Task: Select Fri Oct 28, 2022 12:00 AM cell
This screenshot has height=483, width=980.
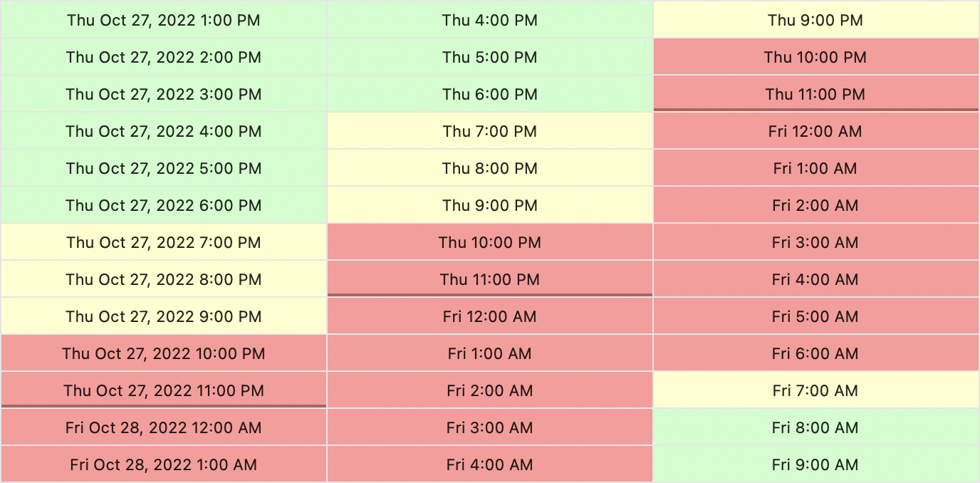Action: [163, 427]
